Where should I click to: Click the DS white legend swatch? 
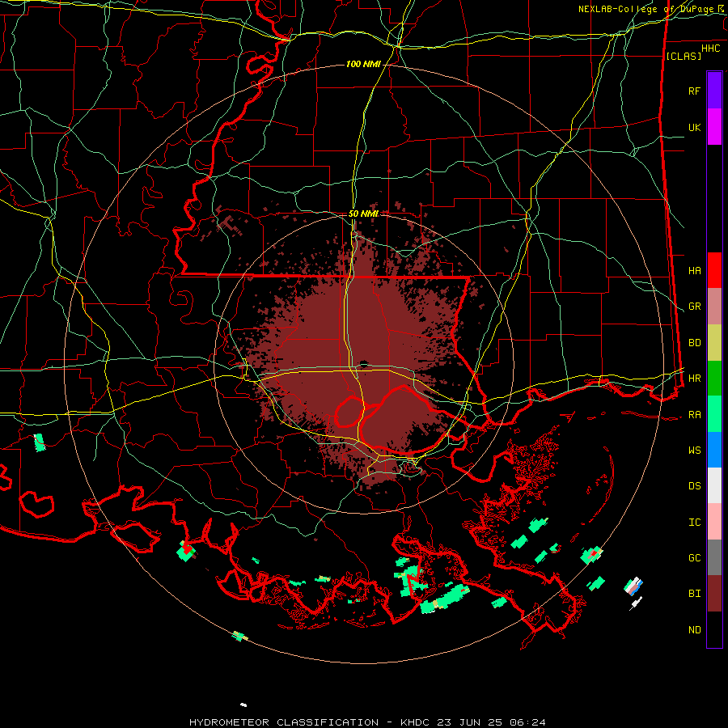click(714, 485)
